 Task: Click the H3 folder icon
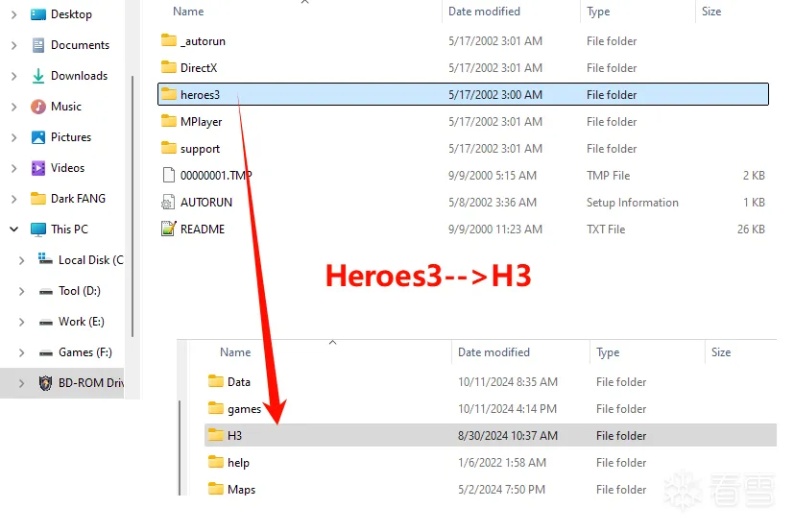[216, 436]
